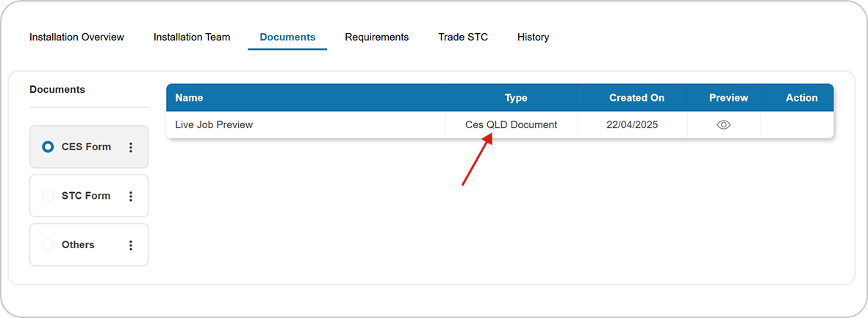The image size is (868, 318).
Task: Open the Others three-dot menu
Action: pos(132,245)
